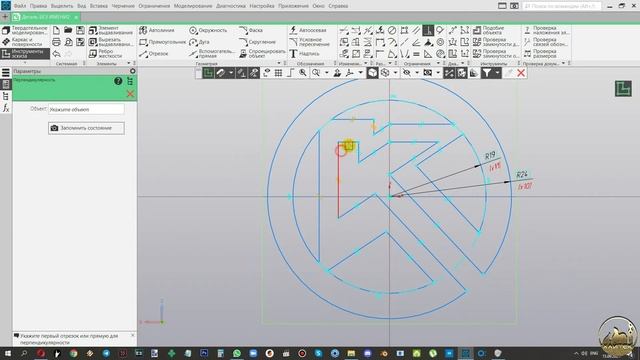Open the Ограничения menu

pos(154,6)
